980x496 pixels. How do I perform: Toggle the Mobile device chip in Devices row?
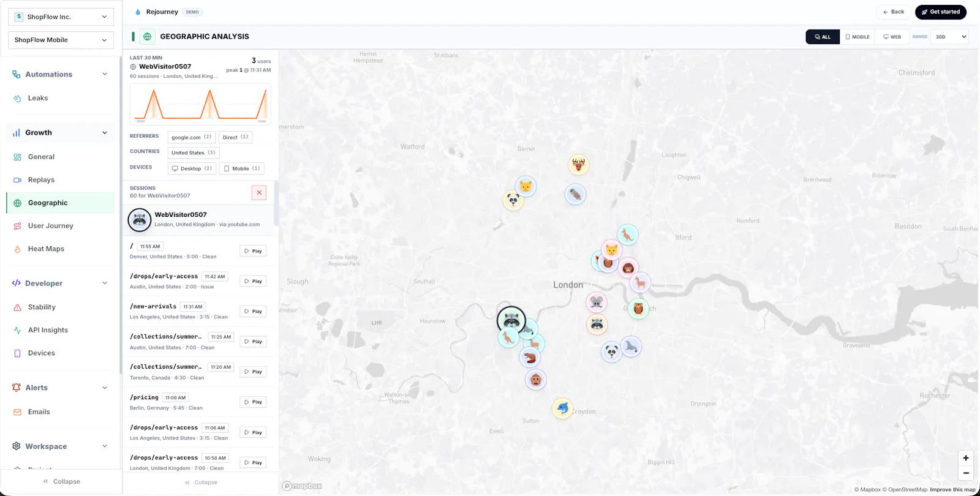242,168
